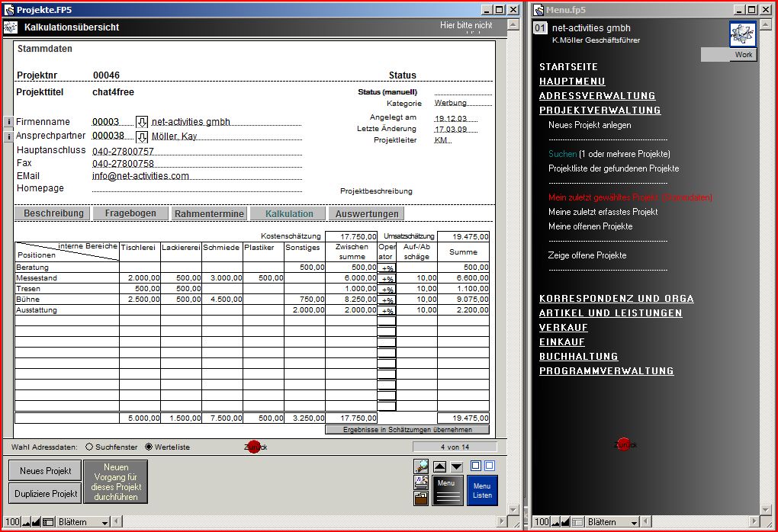778x532 pixels.
Task: Go to next record with down arrow
Action: tap(456, 466)
